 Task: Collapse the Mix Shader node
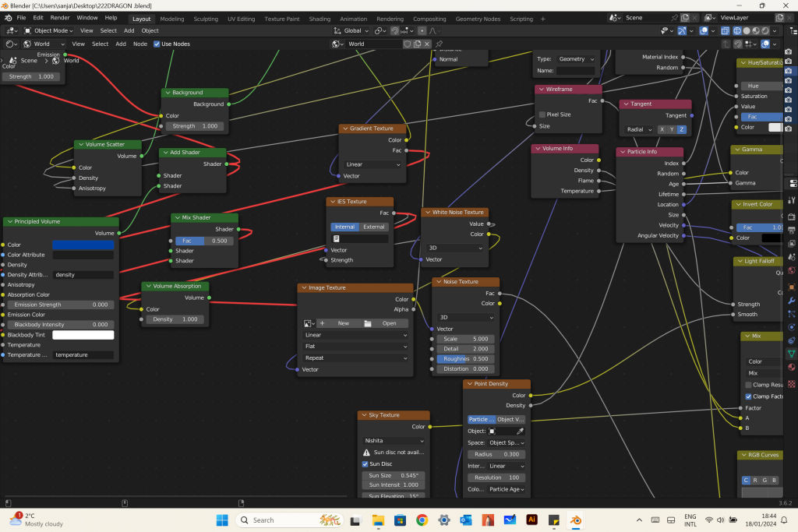[177, 217]
